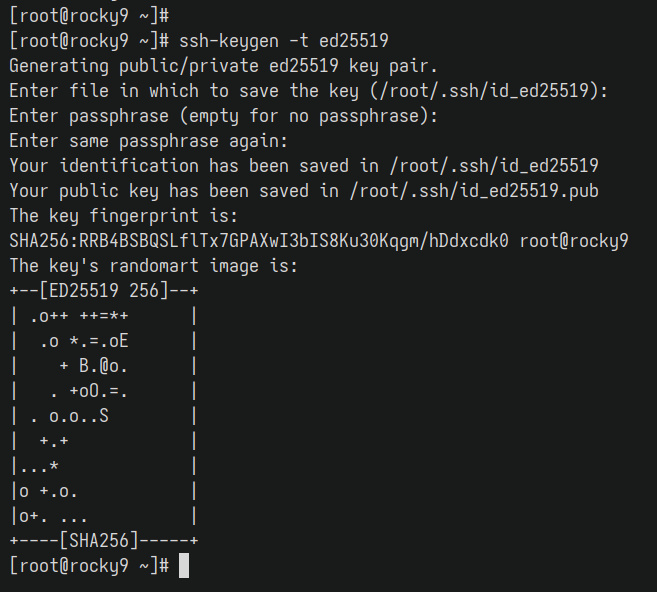Image resolution: width=657 pixels, height=592 pixels.
Task: Click the "[SHA256]" randomart footer label
Action: coord(98,541)
